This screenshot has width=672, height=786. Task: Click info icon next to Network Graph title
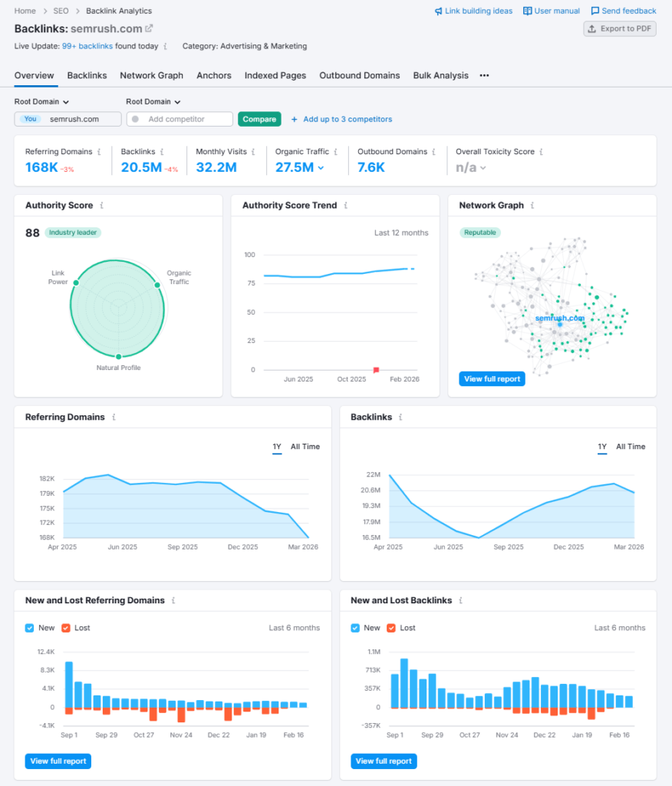[x=532, y=206]
